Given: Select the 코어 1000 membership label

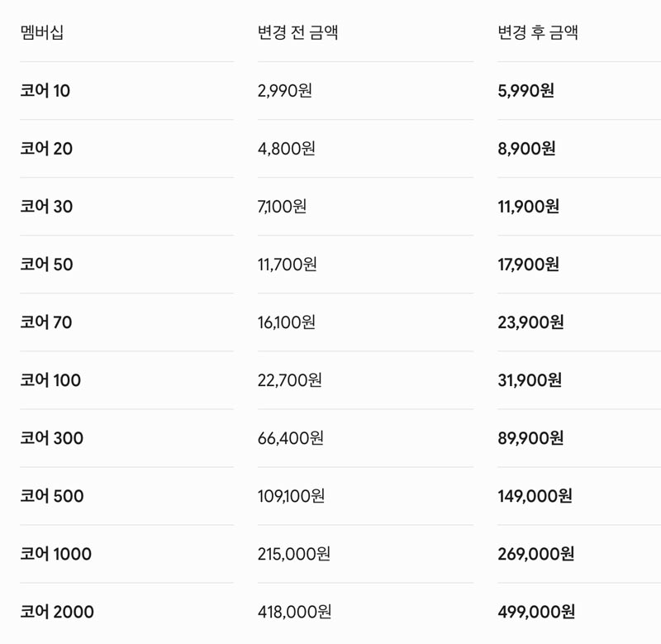Looking at the screenshot, I should 55,554.
